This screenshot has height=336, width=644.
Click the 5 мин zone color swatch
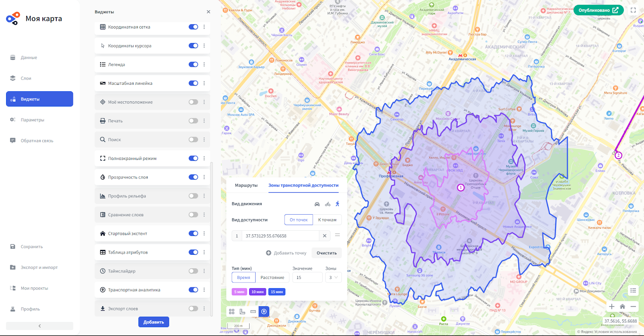(239, 292)
